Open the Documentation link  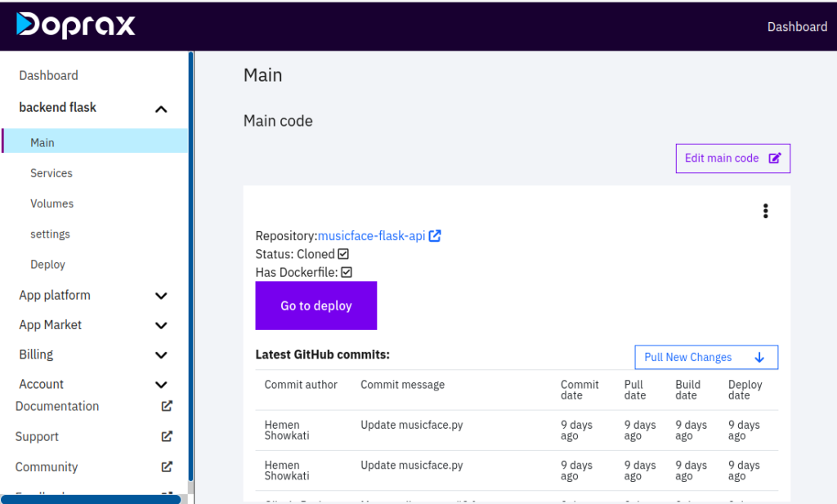[x=57, y=407]
